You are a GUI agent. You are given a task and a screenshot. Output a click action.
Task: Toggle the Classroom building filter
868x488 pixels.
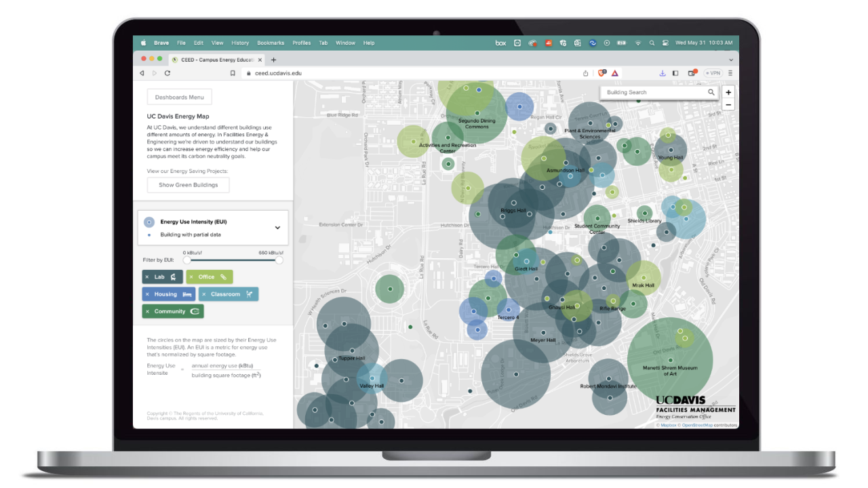pyautogui.click(x=229, y=294)
